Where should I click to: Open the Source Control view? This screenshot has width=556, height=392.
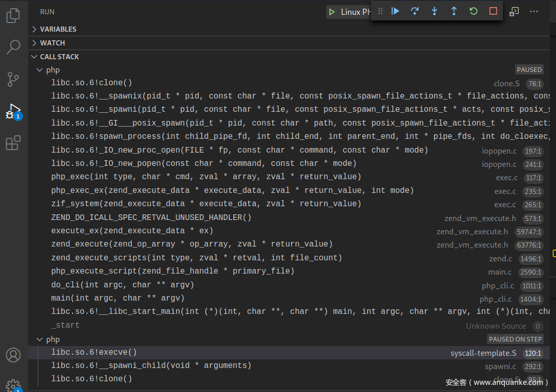(13, 79)
